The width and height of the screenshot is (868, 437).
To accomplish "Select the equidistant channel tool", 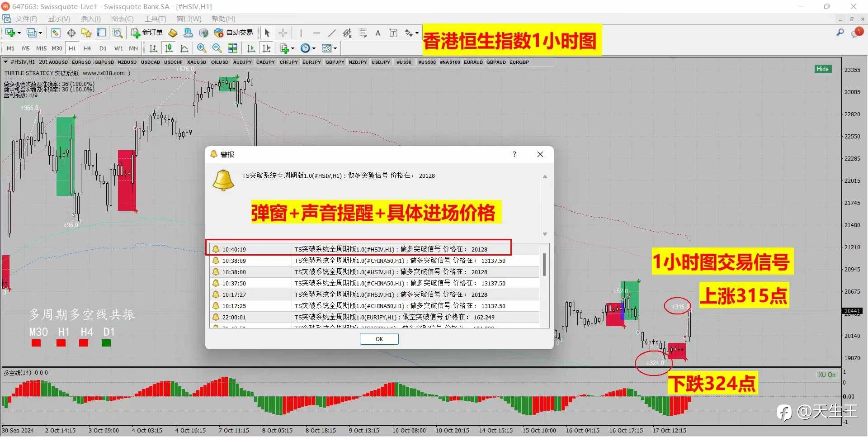I will [347, 33].
